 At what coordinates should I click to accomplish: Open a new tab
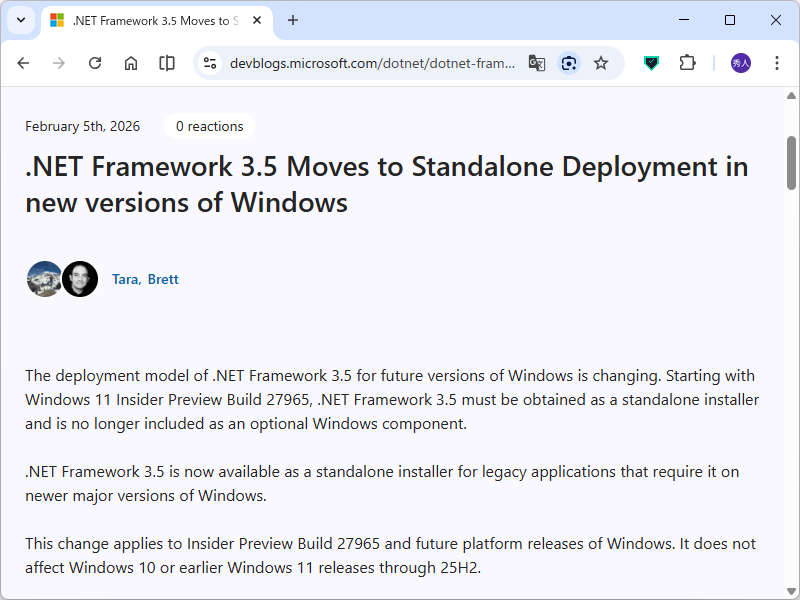pos(293,20)
